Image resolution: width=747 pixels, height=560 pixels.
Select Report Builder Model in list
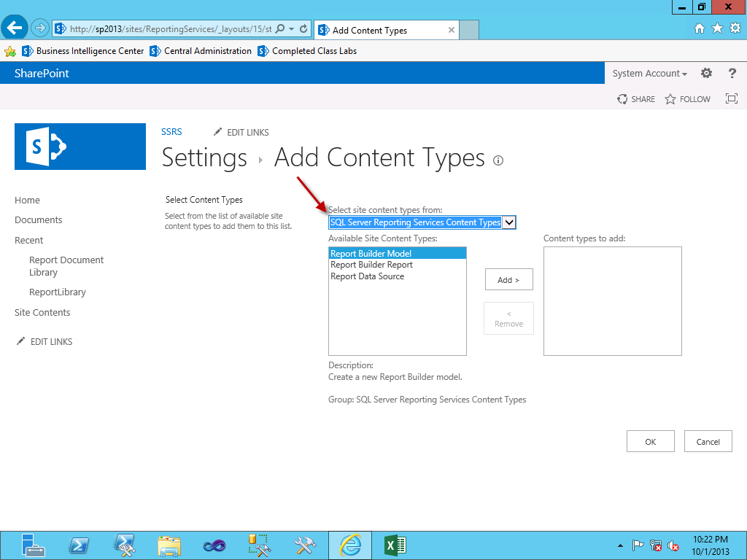(398, 253)
